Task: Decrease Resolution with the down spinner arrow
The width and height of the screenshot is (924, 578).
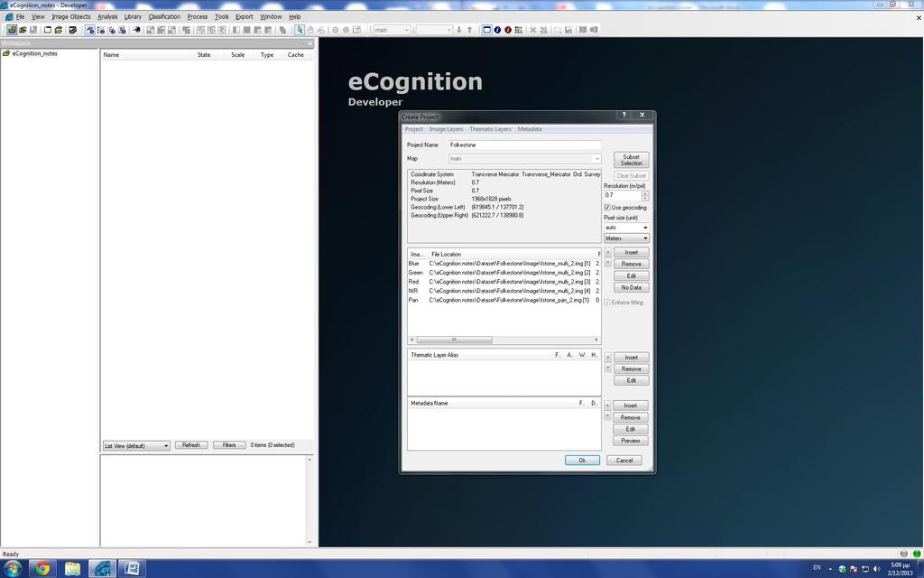Action: [645, 198]
